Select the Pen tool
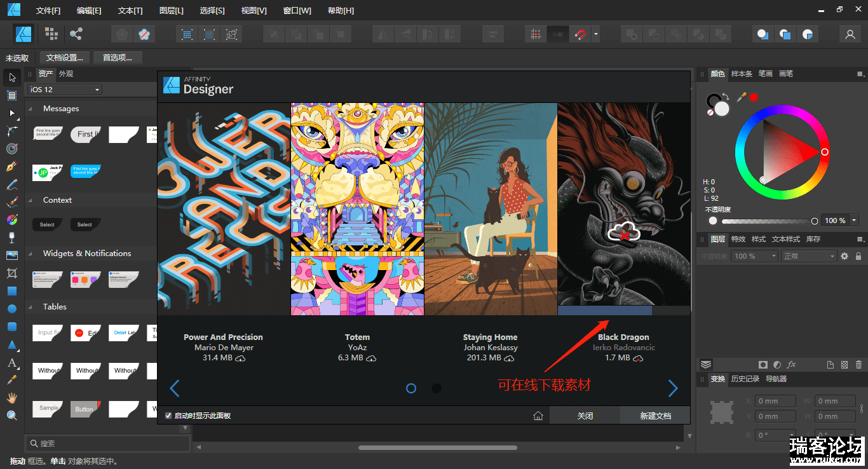 [12, 167]
